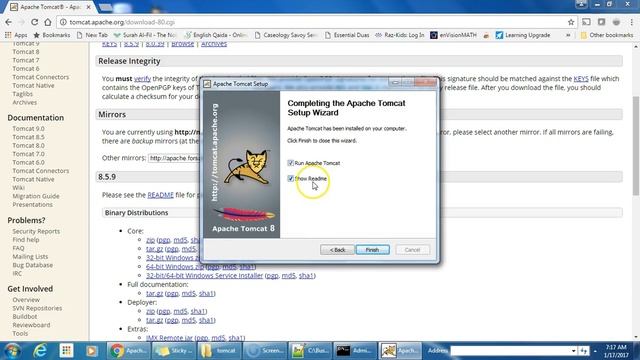The width and height of the screenshot is (640, 360).
Task: Open Tomcat 8 in sidebar
Action: 26,52
